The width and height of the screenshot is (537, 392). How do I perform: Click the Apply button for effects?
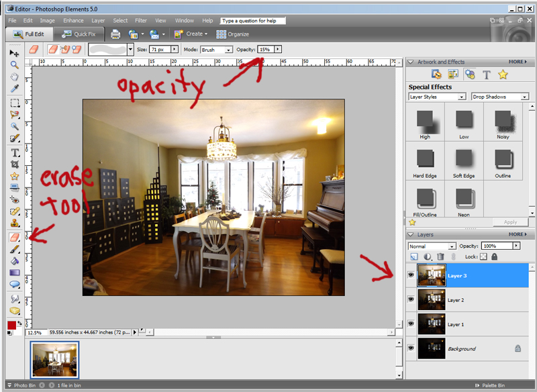(510, 222)
